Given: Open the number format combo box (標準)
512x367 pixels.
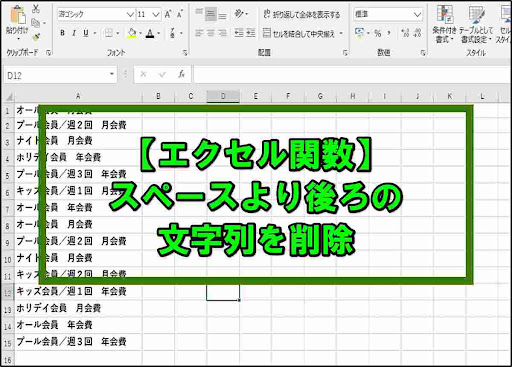Looking at the screenshot, I should [x=388, y=14].
